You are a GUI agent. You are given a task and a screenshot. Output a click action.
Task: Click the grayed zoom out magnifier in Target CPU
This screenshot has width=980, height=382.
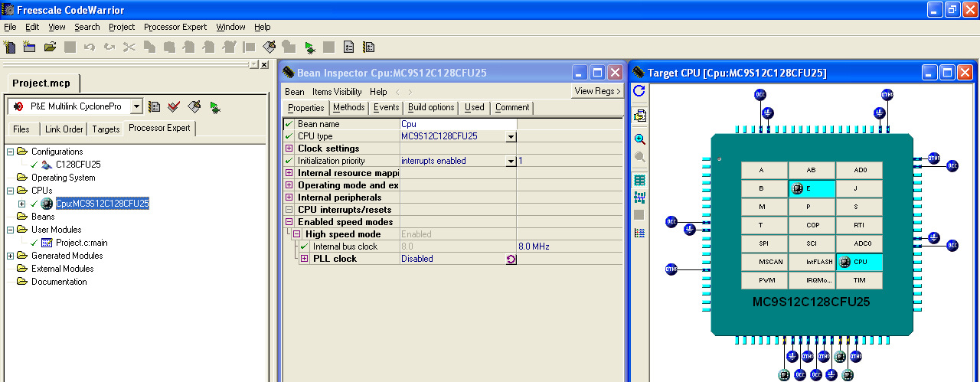(640, 157)
